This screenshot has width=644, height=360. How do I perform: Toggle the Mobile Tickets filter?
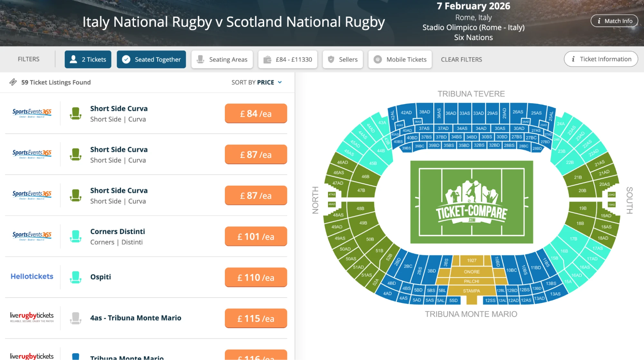click(400, 59)
